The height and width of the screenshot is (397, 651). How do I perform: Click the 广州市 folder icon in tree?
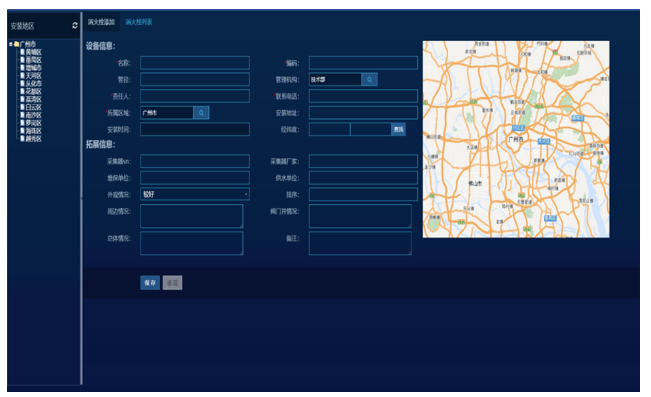tap(16, 44)
